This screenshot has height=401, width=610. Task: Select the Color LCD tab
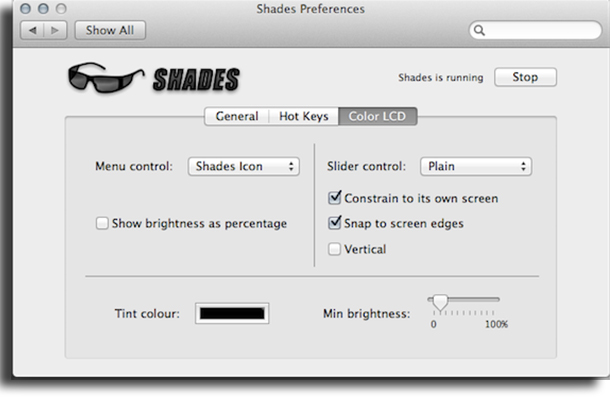(x=378, y=116)
